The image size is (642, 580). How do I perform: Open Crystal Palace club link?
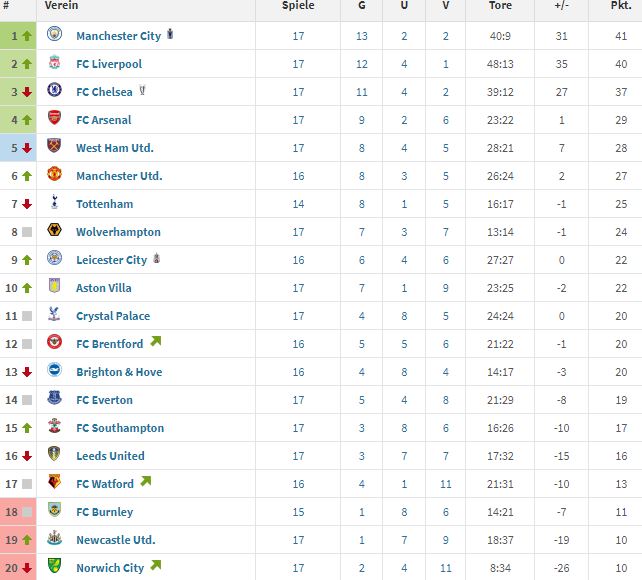[113, 316]
